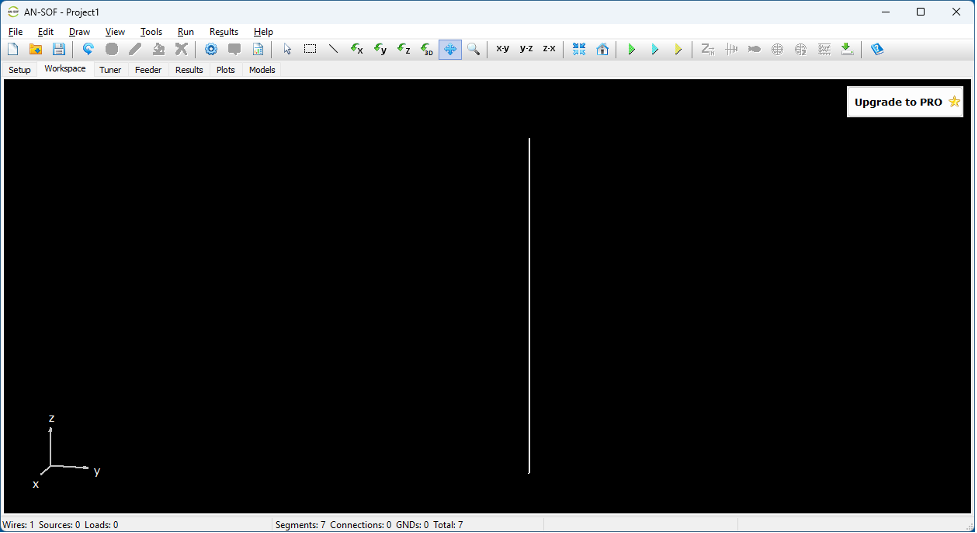This screenshot has width=977, height=533.
Task: Click the second grayed-out globe plot icon
Action: point(801,49)
